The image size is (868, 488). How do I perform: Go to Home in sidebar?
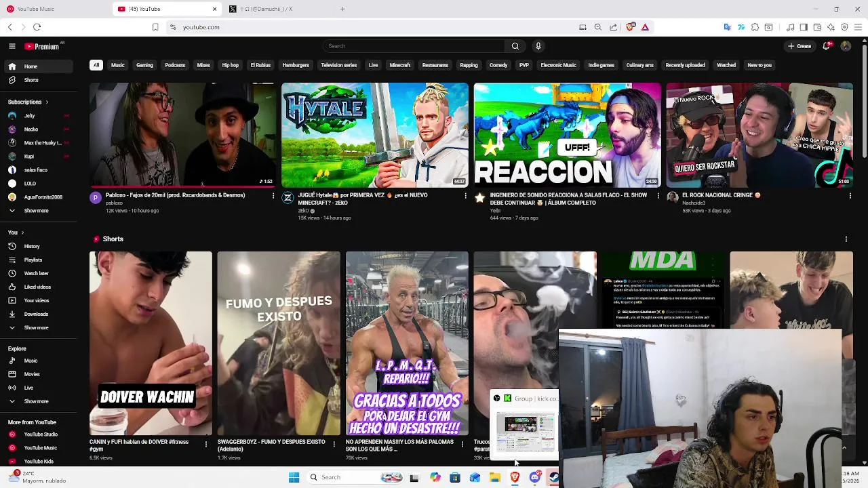pos(37,66)
